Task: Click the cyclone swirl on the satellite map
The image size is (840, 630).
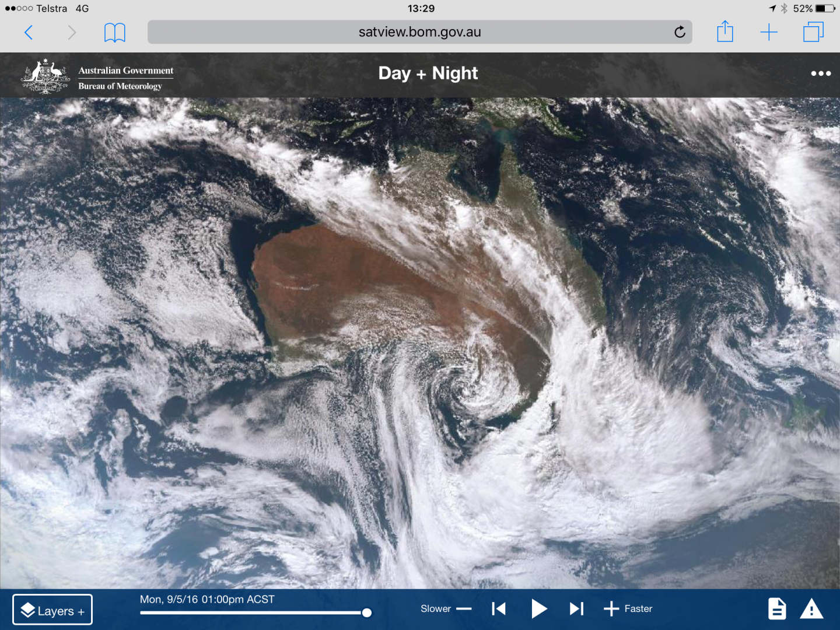Action: click(470, 388)
